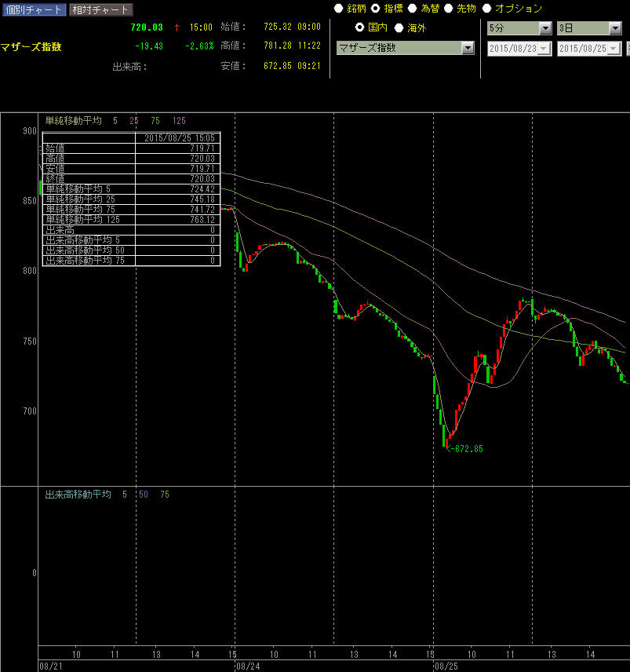The image size is (630, 672).
Task: Click the 2015/08/25 15:05 data table header
Action: click(177, 137)
